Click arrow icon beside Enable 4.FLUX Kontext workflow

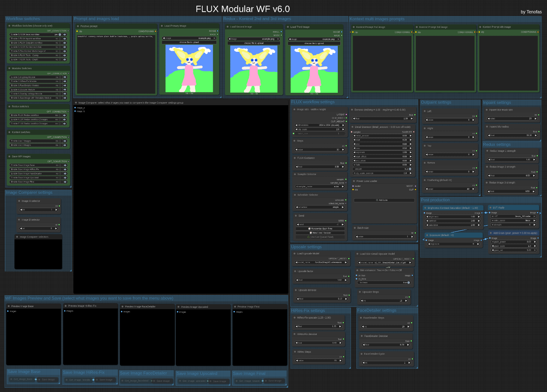(65, 47)
